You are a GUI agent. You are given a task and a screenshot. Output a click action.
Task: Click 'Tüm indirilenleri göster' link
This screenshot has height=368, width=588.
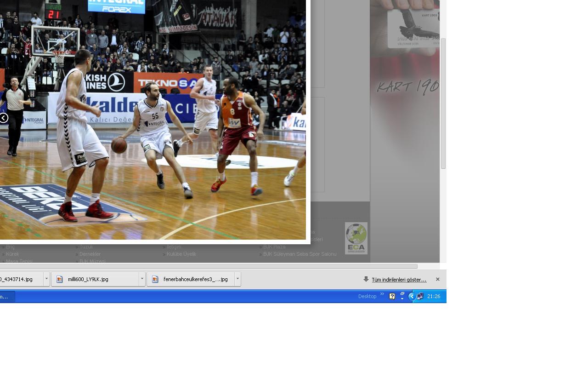point(399,280)
